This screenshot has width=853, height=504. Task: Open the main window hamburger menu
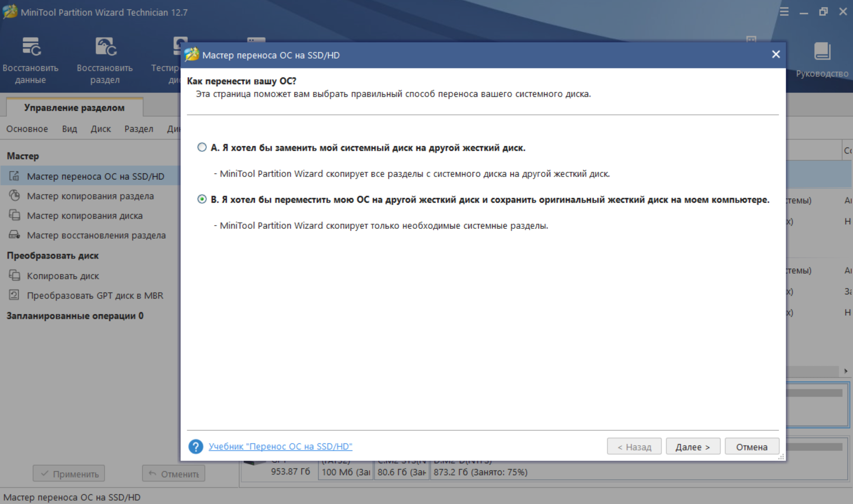point(784,12)
